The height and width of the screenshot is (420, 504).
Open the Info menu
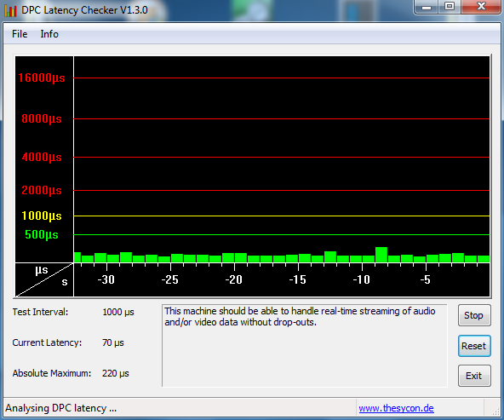(49, 34)
